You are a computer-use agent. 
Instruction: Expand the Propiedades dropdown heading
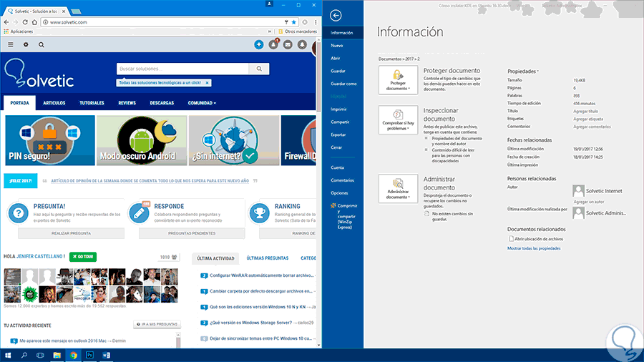[x=522, y=72]
